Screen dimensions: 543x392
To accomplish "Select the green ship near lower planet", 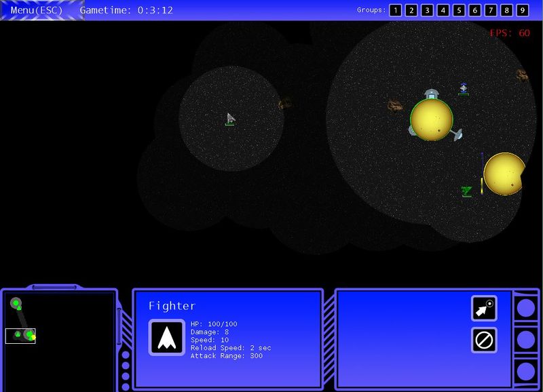I will (466, 191).
